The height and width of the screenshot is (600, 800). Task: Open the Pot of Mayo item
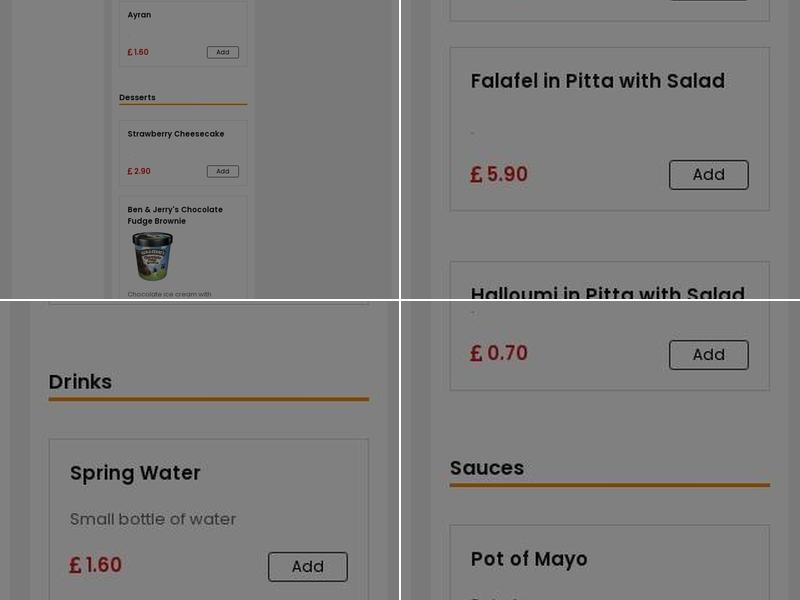click(x=529, y=559)
